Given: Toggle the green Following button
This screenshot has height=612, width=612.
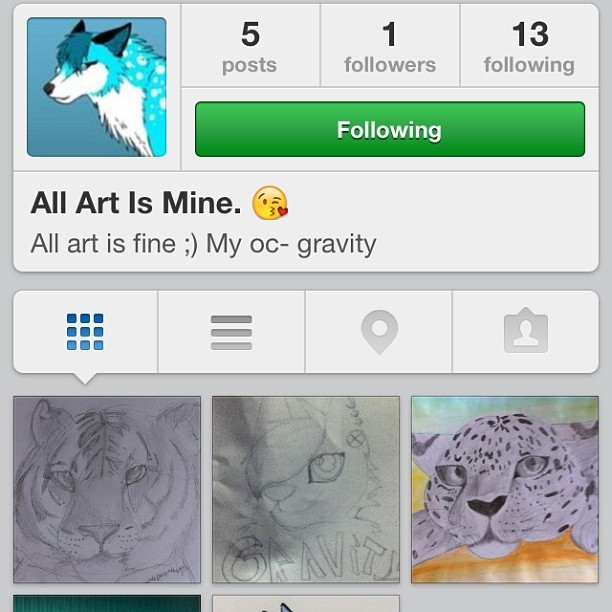Looking at the screenshot, I should pos(390,129).
